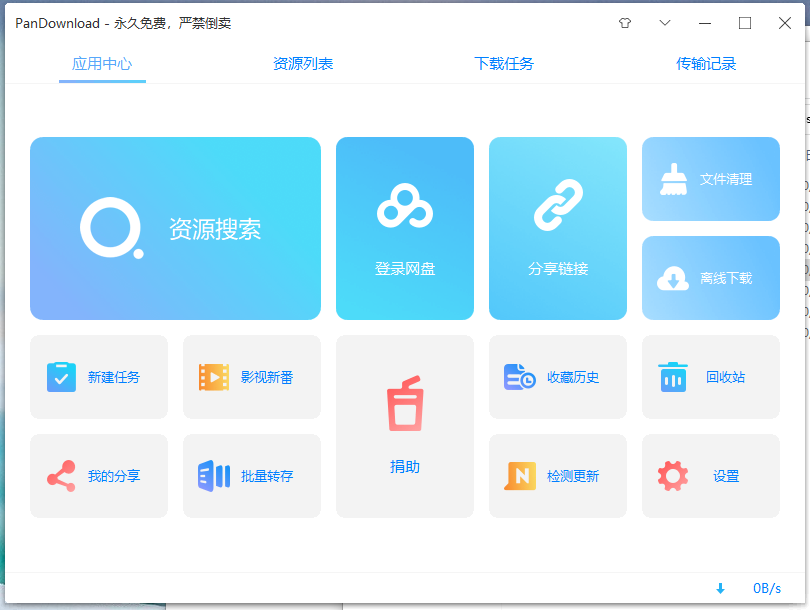Click the 检测更新 N icon
The height and width of the screenshot is (610, 810).
[520, 476]
